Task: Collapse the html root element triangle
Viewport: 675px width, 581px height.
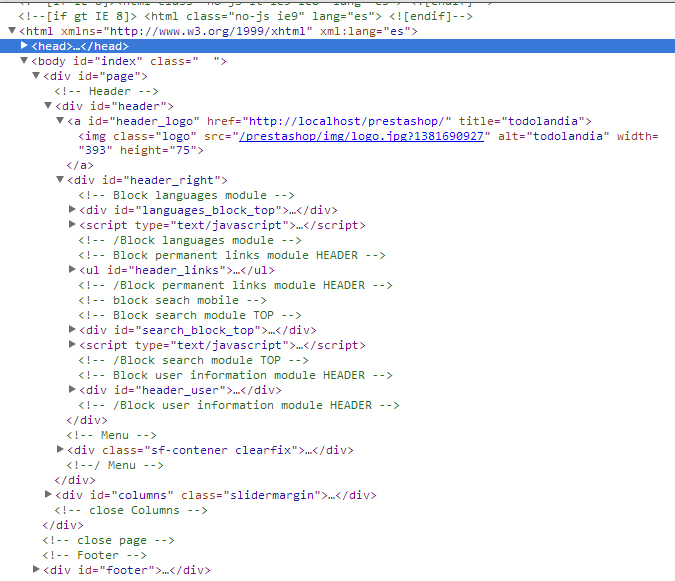Action: coord(12,31)
